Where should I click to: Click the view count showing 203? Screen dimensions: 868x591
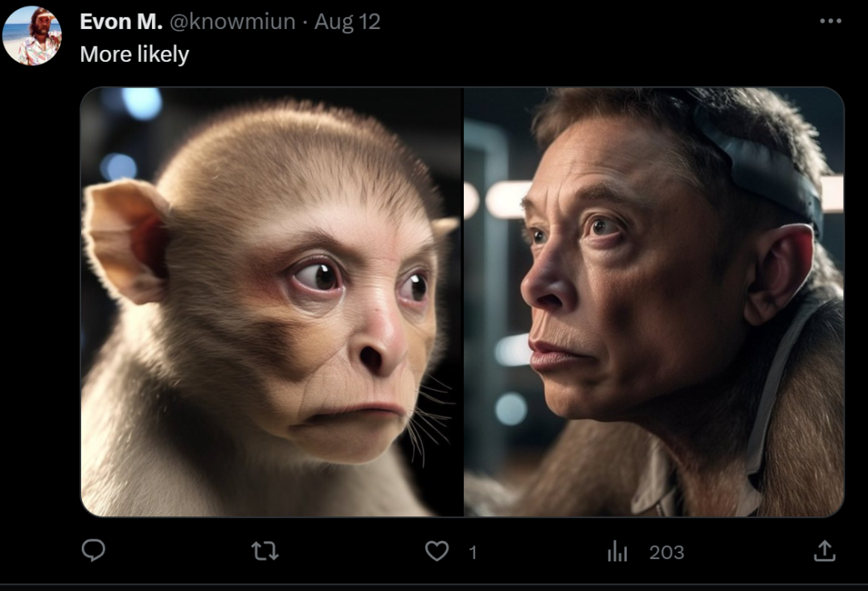point(666,552)
